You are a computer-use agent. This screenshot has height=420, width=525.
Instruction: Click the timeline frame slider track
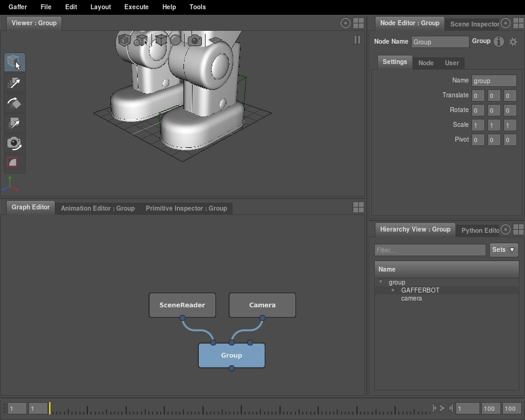(240, 410)
